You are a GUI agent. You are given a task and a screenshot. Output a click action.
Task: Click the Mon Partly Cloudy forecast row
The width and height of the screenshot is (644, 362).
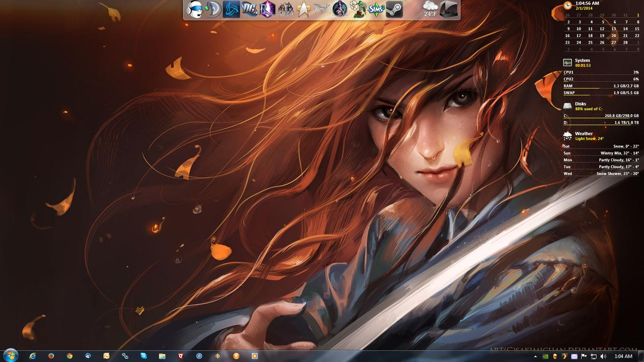(x=601, y=160)
